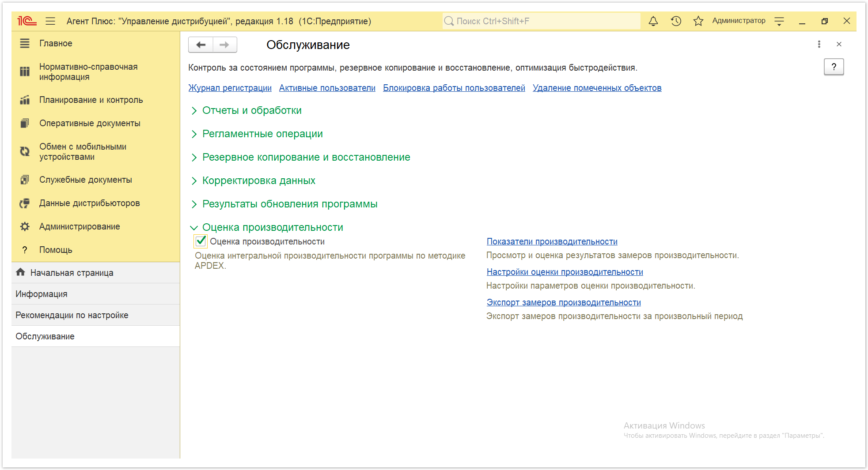Viewport: 868px width, 470px height.
Task: Open Настройки оценки производительности link
Action: click(565, 272)
